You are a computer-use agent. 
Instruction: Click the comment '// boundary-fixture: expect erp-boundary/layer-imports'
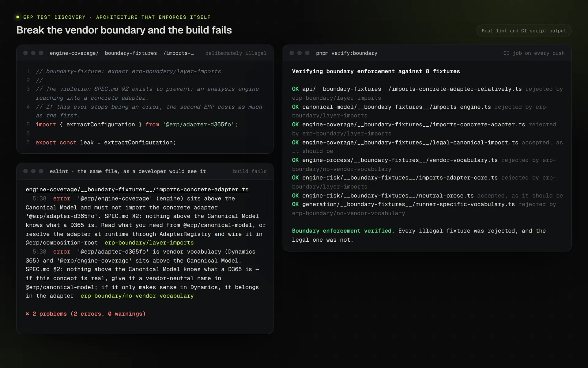point(128,71)
